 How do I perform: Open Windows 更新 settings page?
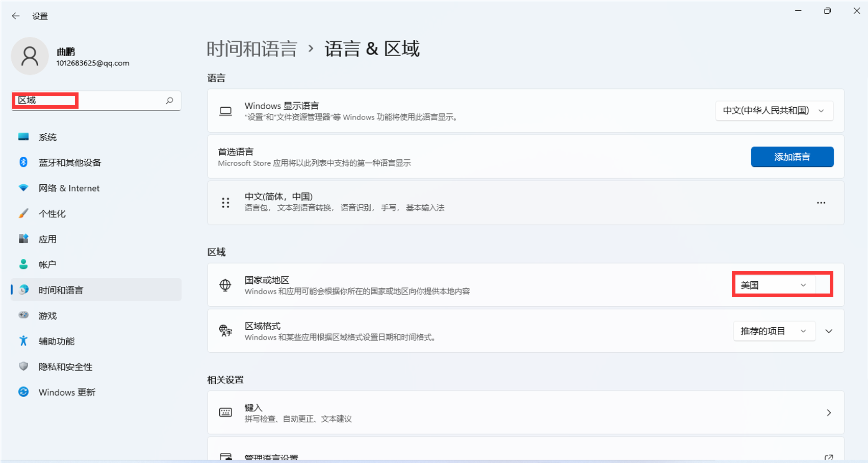tap(96, 392)
